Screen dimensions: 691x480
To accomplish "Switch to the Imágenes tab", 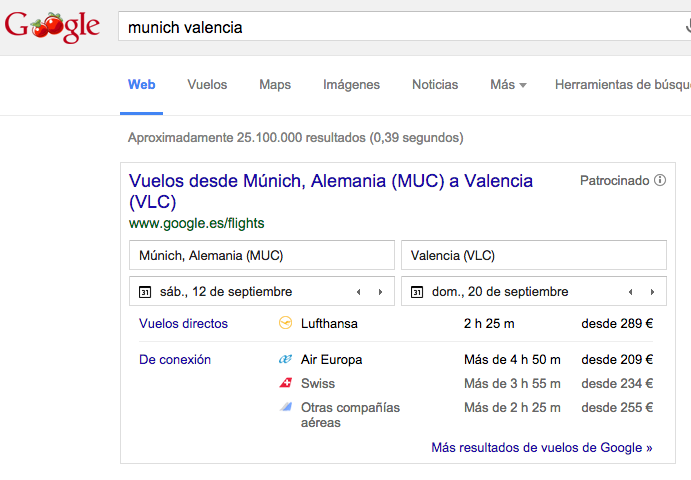I will pyautogui.click(x=351, y=85).
